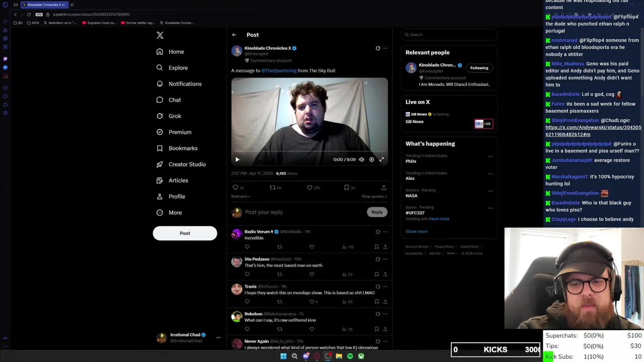Image resolution: width=644 pixels, height=362 pixels.
Task: Open more options on Rokobon's reply
Action: point(385,314)
